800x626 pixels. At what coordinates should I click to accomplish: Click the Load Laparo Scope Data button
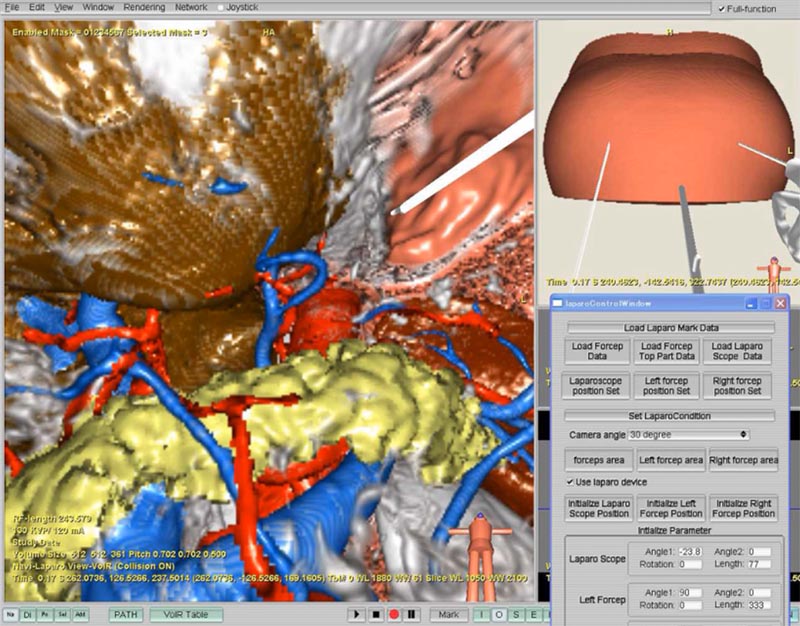click(x=737, y=351)
